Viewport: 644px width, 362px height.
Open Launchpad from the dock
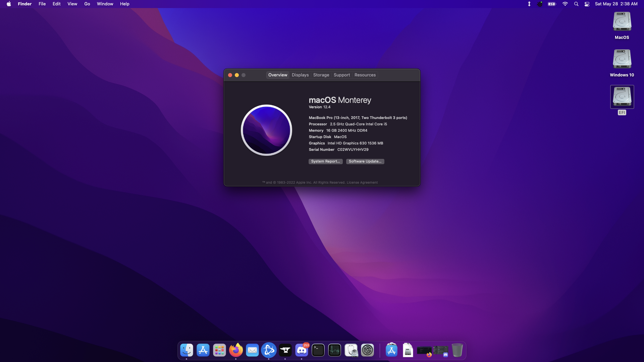[219, 350]
